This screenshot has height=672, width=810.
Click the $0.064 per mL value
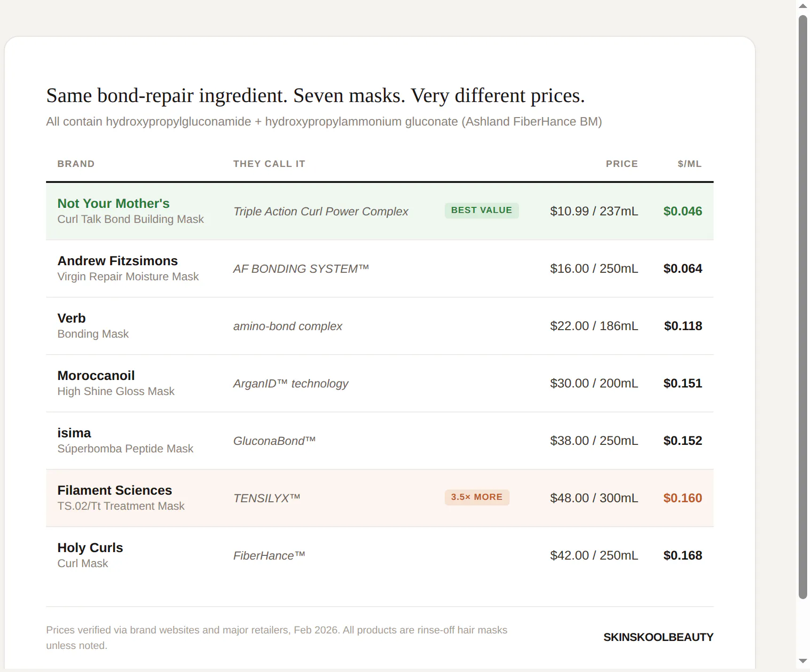click(683, 269)
